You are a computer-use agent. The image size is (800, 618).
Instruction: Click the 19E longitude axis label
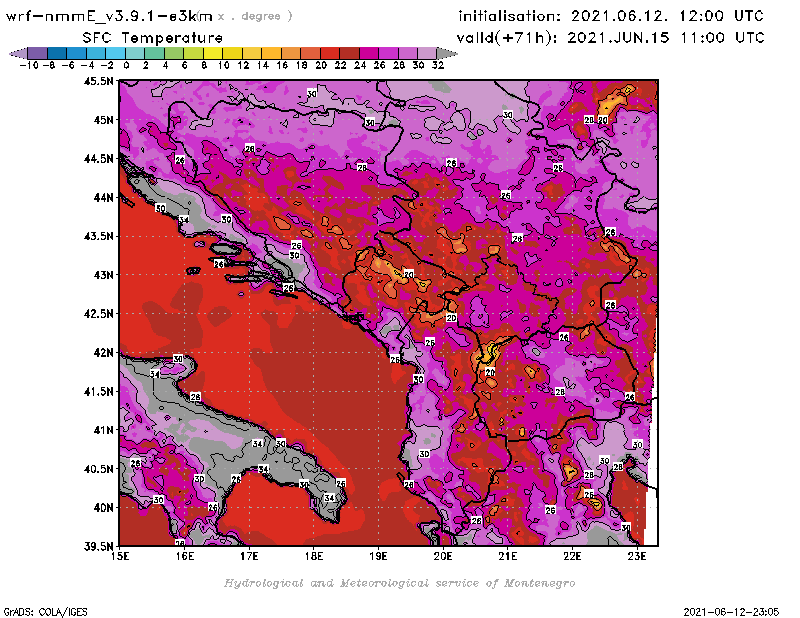pos(378,556)
